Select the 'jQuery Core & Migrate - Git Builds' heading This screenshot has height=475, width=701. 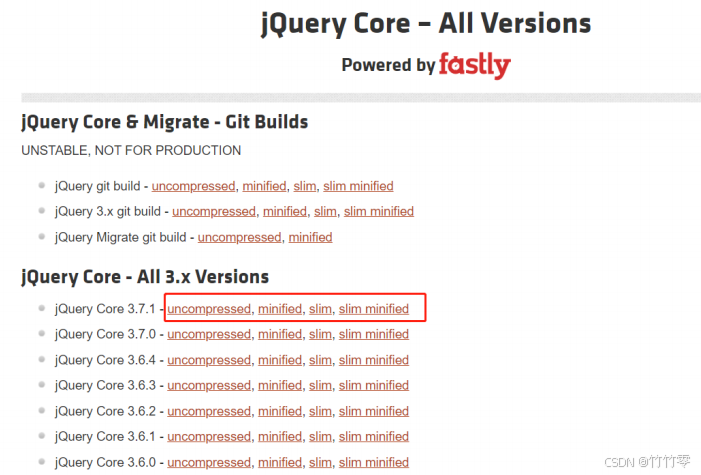(x=165, y=122)
